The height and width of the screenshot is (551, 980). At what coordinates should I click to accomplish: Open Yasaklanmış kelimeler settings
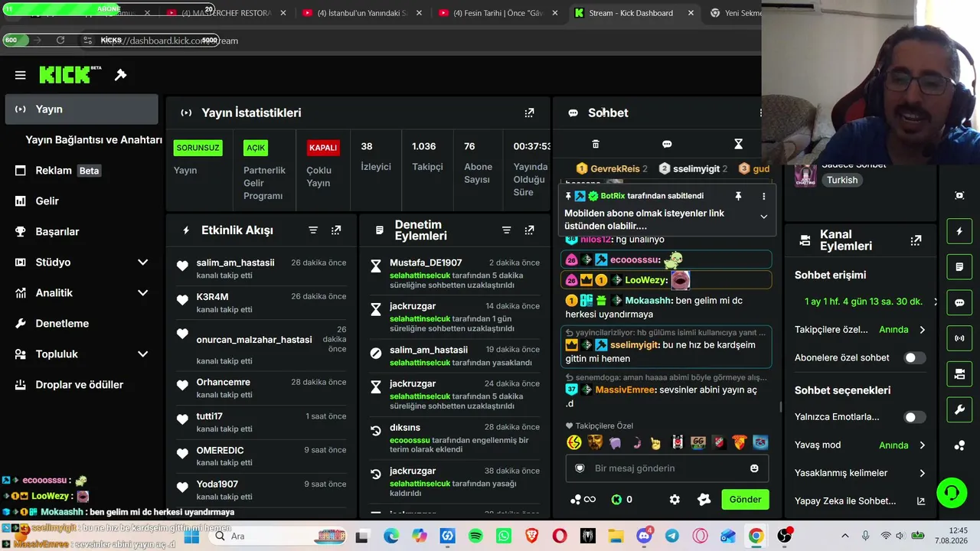click(860, 473)
